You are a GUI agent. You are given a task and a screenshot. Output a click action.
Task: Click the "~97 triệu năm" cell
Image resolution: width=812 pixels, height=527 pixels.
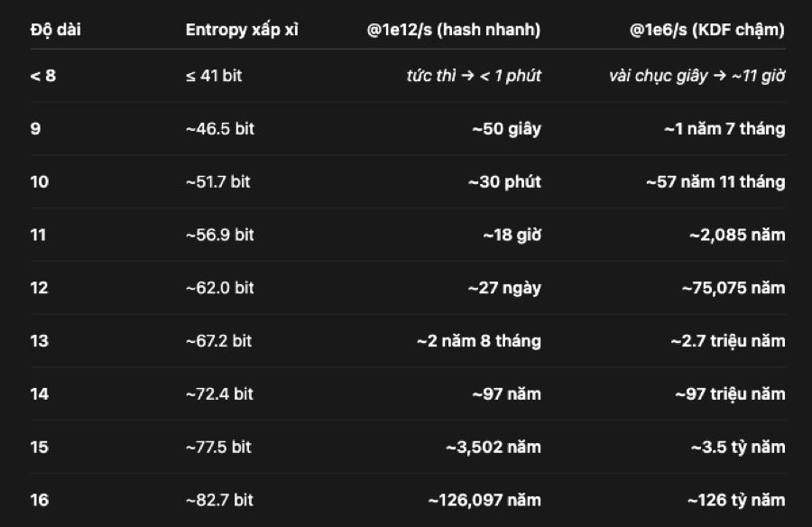(x=730, y=394)
